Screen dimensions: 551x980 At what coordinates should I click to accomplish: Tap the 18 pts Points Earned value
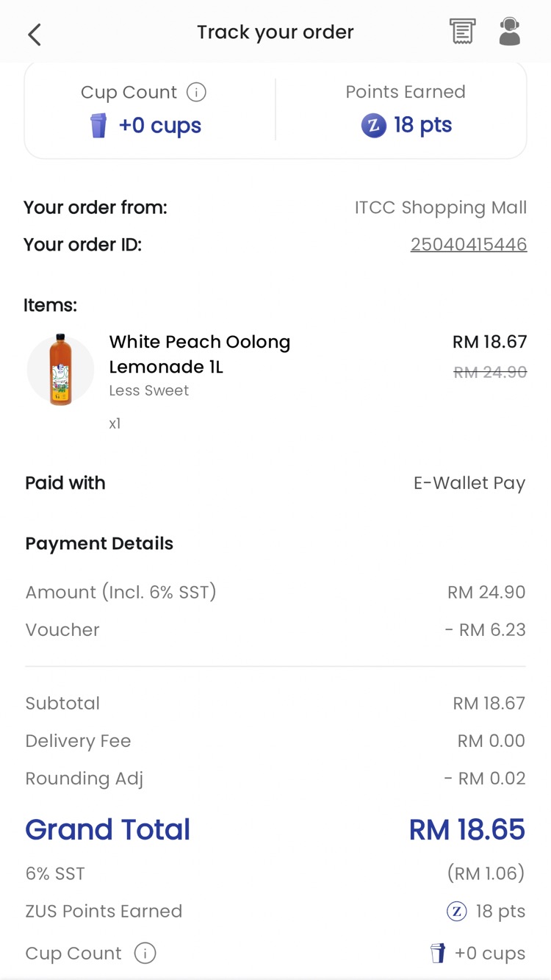click(x=422, y=125)
